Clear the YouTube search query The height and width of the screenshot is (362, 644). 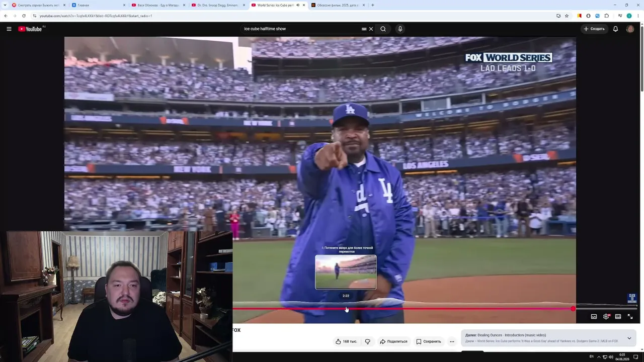[x=371, y=29]
